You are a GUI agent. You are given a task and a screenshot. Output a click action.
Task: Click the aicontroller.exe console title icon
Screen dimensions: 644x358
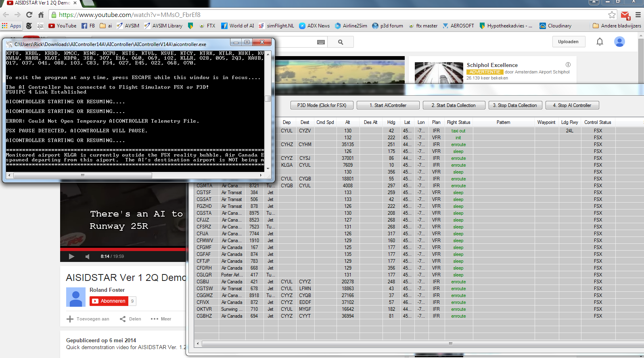click(9, 44)
